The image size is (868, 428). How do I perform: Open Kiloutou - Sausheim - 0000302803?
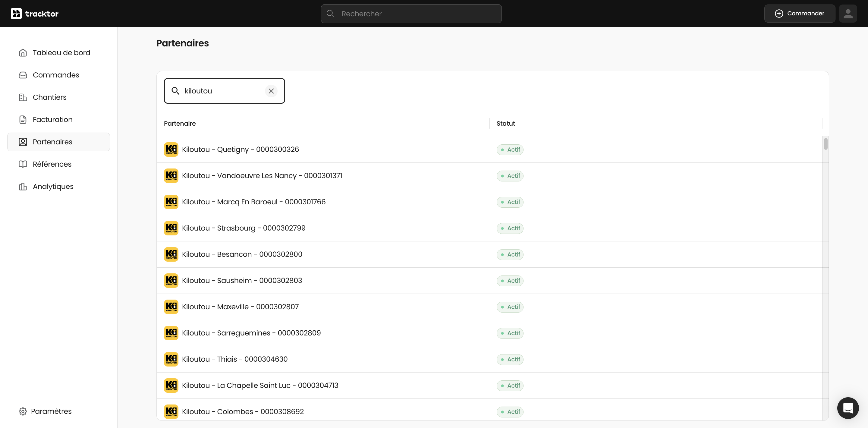coord(242,280)
